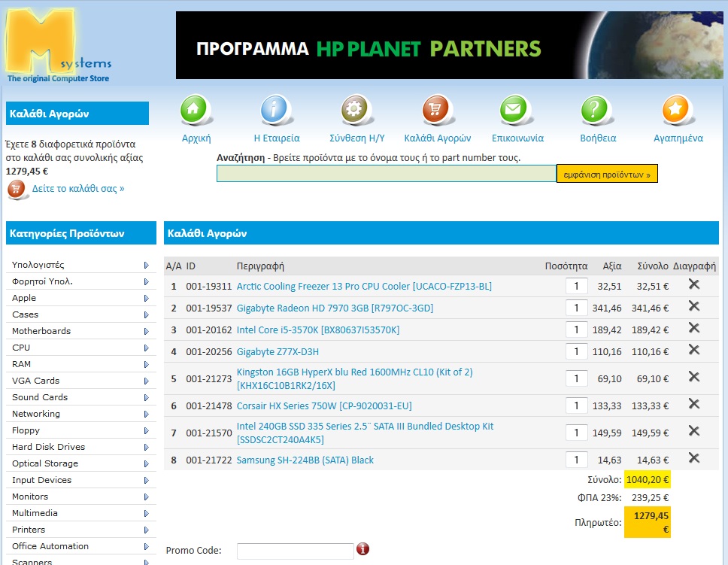Open Gigabyte Z77X-D3H product link
The image size is (728, 565).
pyautogui.click(x=278, y=352)
